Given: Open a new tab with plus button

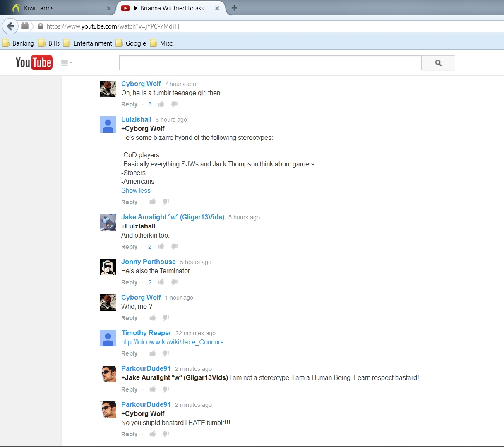Looking at the screenshot, I should click(x=234, y=8).
